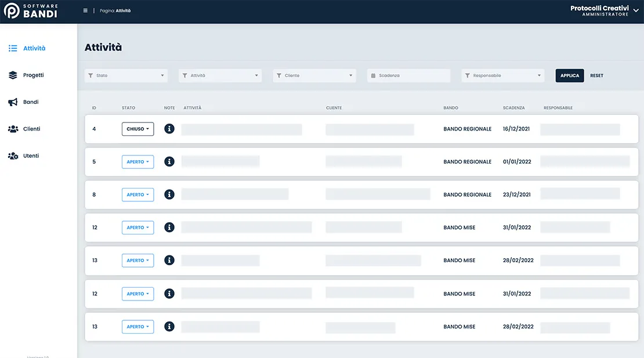The image size is (644, 358).
Task: Click the RESET button
Action: 597,75
